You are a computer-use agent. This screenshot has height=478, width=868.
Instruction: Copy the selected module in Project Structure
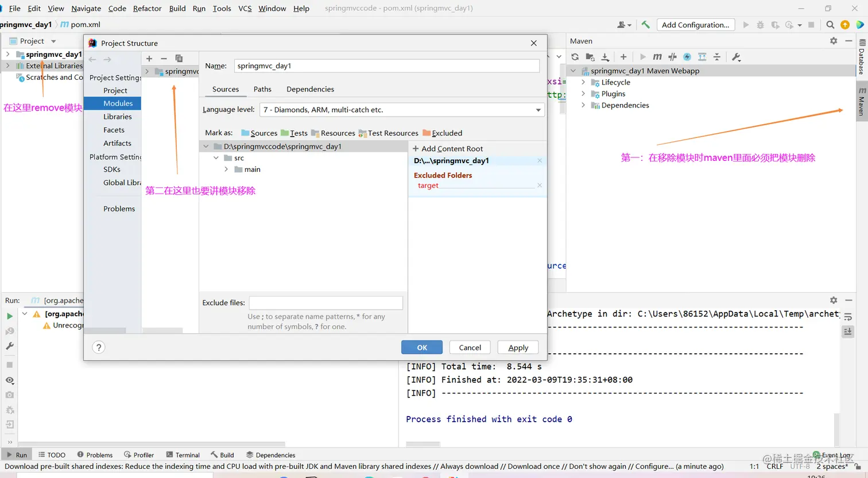(179, 59)
